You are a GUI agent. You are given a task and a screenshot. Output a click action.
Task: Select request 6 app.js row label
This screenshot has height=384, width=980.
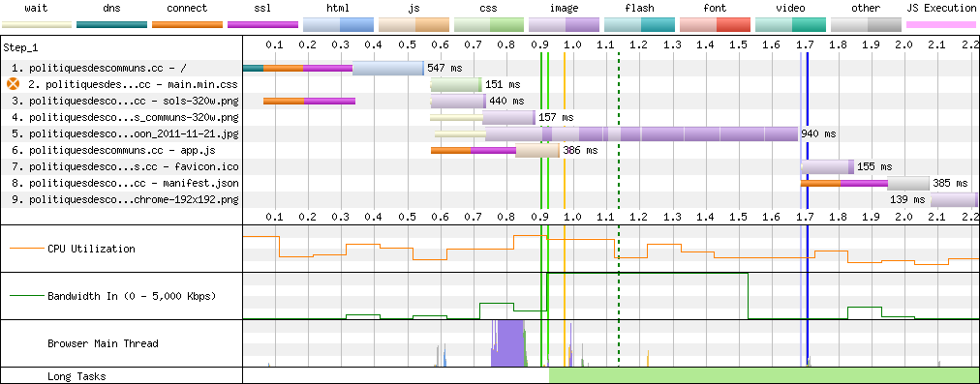pos(112,150)
